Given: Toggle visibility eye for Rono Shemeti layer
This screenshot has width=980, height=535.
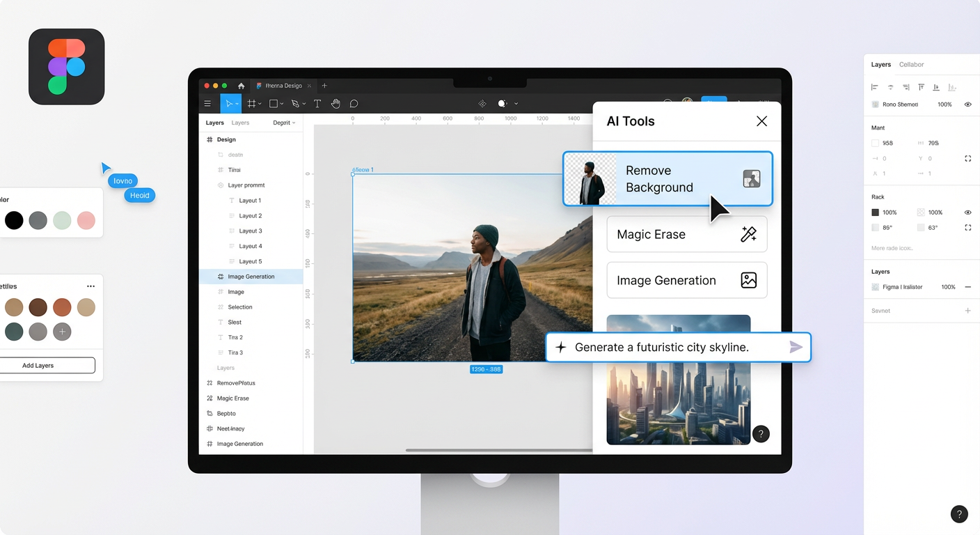Looking at the screenshot, I should point(967,104).
